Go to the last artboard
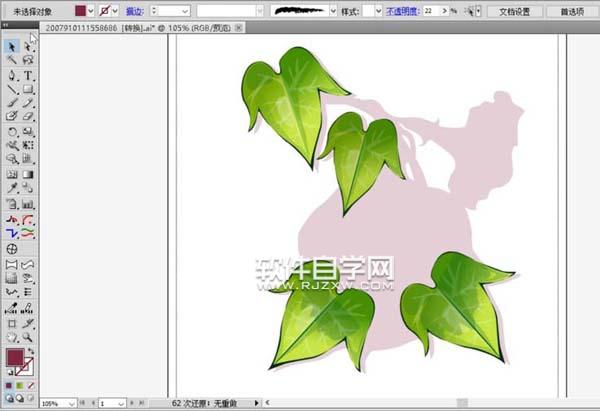 tap(141, 403)
